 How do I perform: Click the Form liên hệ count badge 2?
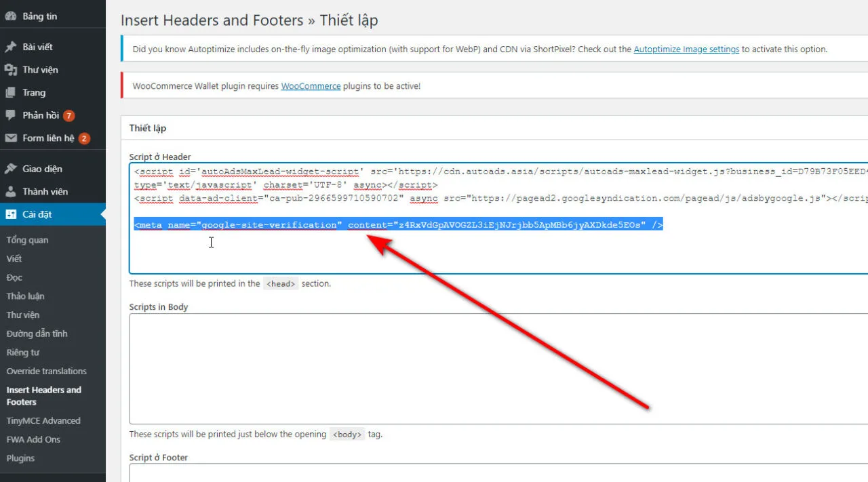click(x=84, y=139)
